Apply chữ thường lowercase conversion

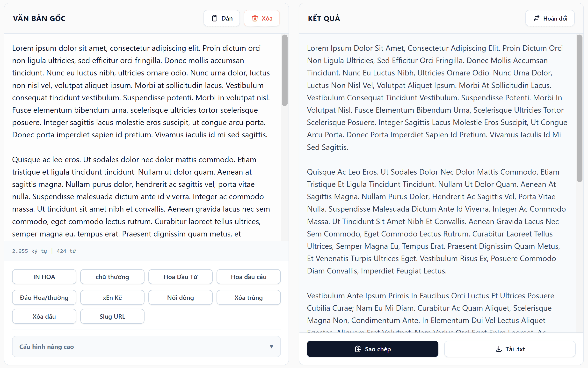tap(112, 277)
